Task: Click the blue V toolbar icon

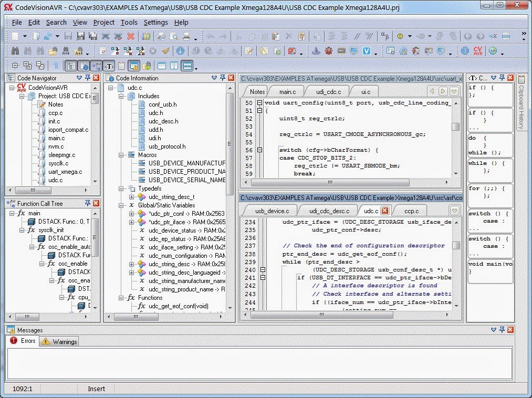Action: click(367, 51)
